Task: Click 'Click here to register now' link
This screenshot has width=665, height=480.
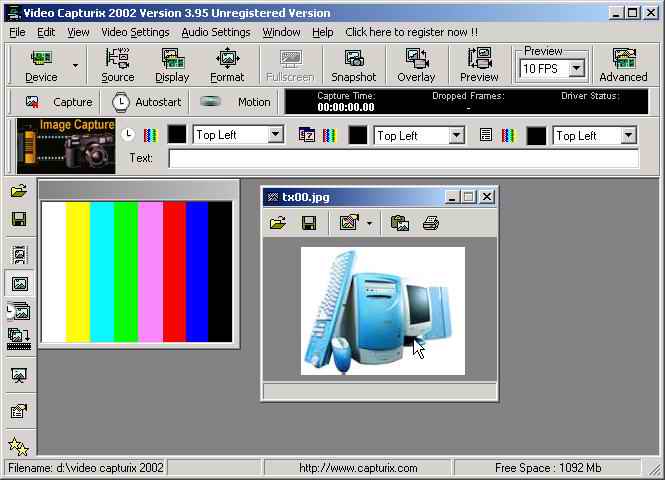Action: [x=411, y=32]
